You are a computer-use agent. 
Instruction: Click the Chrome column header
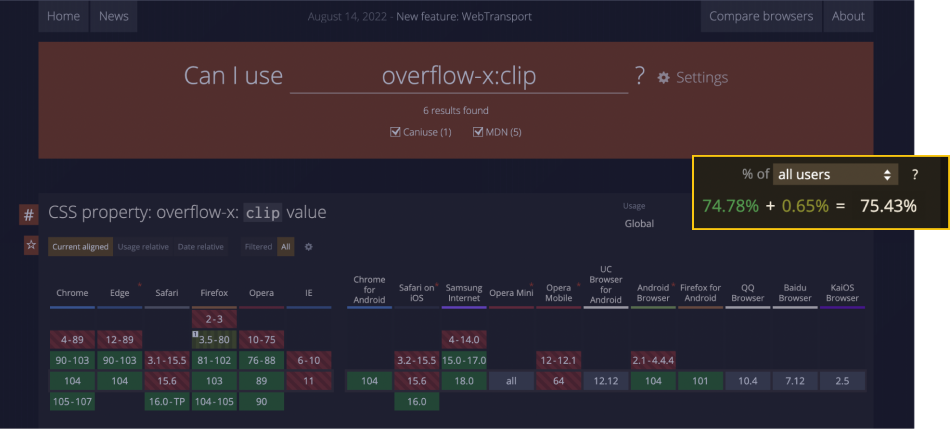(73, 293)
